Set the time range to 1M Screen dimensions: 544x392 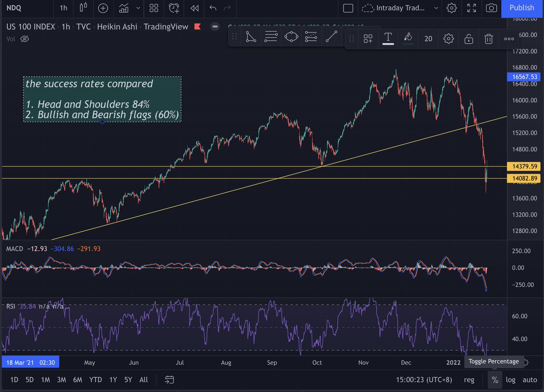click(45, 379)
